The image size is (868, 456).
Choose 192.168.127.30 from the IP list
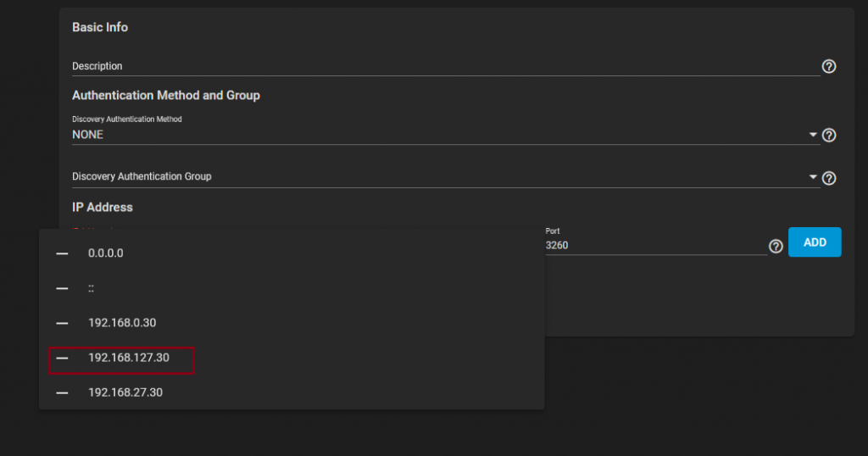tap(129, 359)
